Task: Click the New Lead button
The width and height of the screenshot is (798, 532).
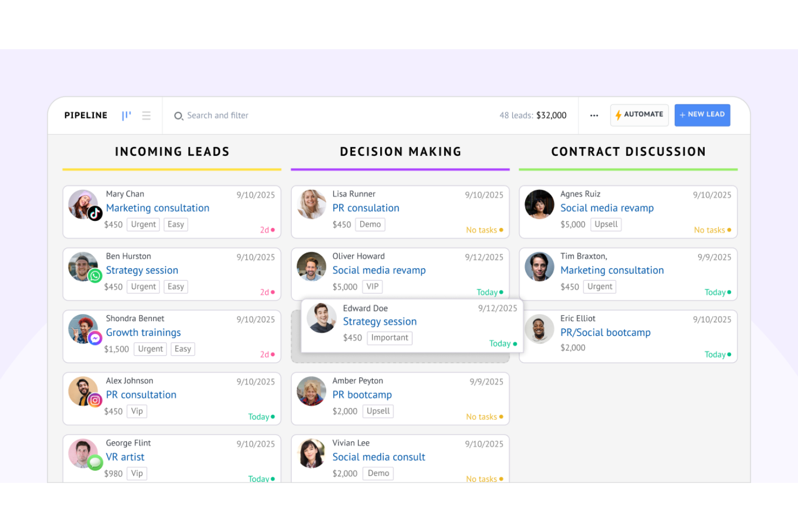Action: [702, 115]
